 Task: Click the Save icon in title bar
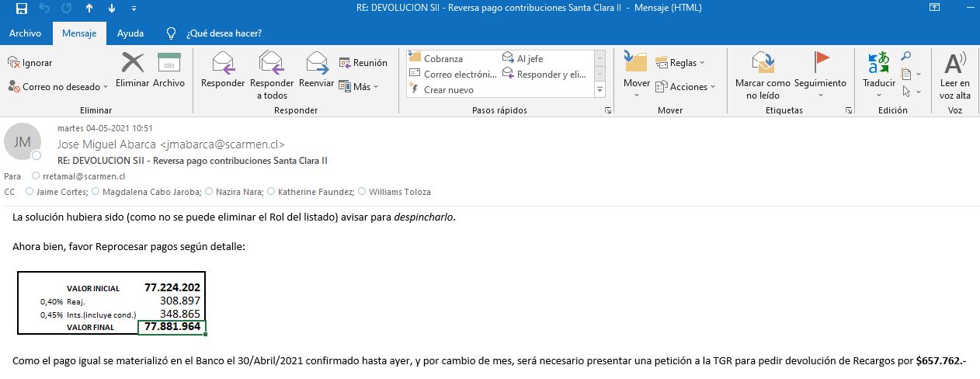(22, 9)
